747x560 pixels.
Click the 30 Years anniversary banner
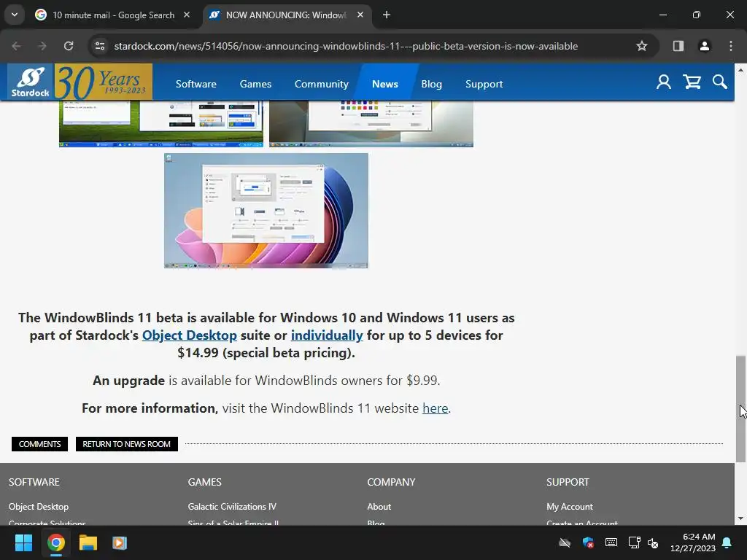104,82
